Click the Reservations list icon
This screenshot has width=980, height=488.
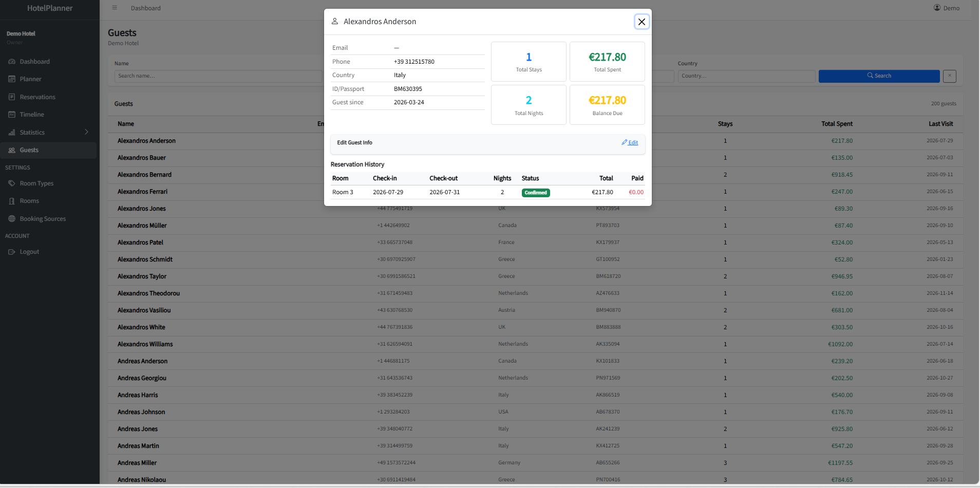pyautogui.click(x=12, y=97)
